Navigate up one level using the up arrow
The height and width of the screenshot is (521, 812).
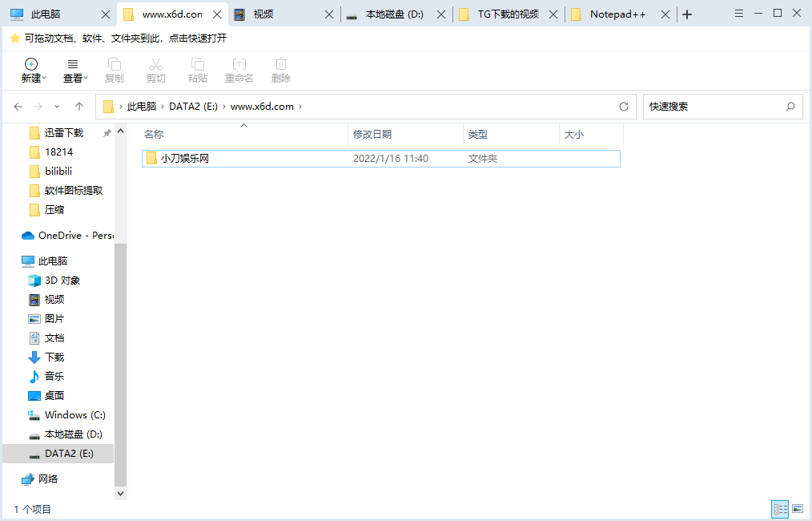(78, 106)
